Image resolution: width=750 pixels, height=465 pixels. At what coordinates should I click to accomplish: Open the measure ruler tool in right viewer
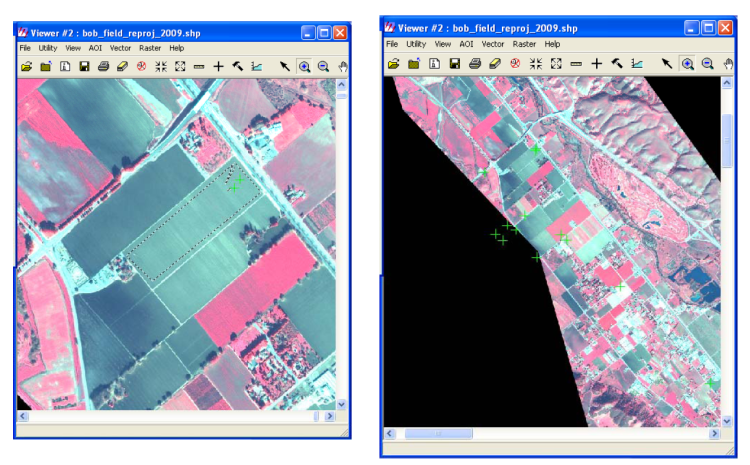click(576, 64)
